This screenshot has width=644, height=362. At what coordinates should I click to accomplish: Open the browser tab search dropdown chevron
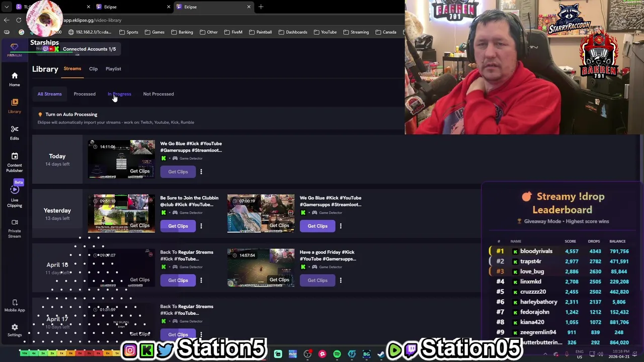pos(7,7)
